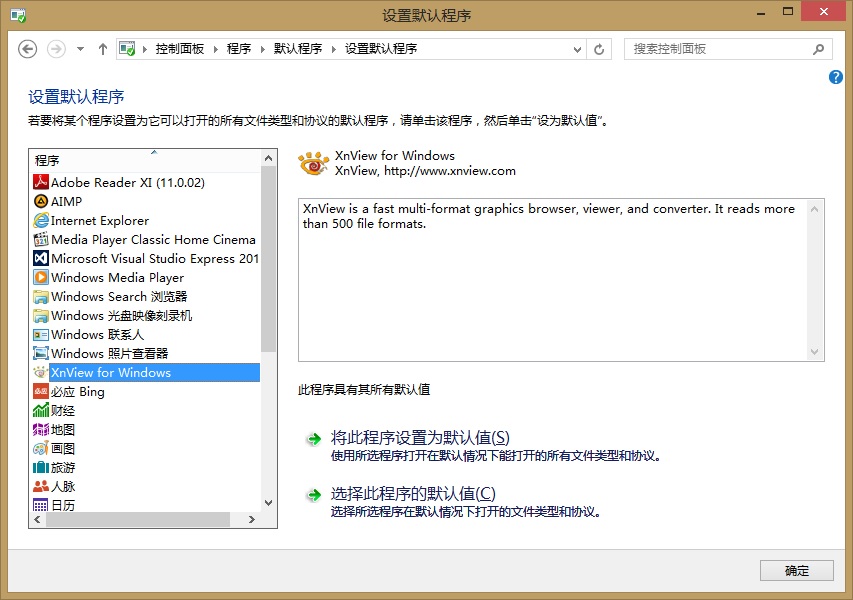Select the XnView for Windows list row
Viewport: 853px width, 600px height.
coord(145,373)
